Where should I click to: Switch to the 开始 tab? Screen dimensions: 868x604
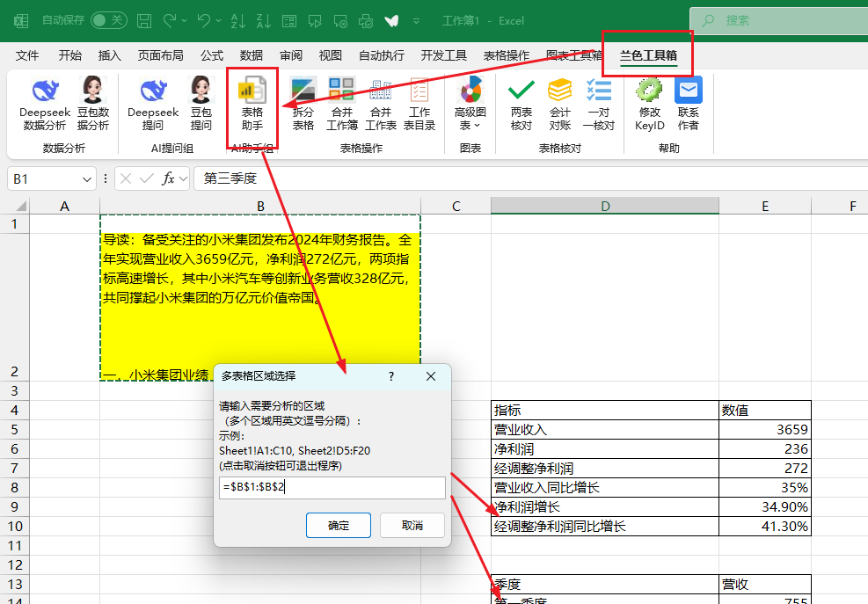tap(69, 55)
